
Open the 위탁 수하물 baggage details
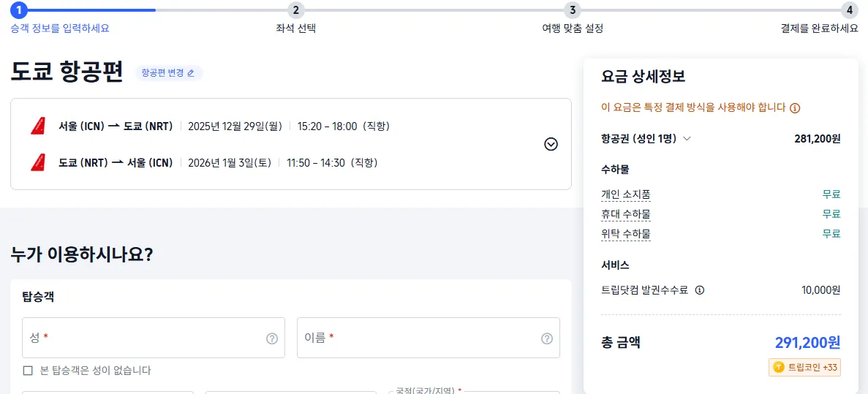625,234
